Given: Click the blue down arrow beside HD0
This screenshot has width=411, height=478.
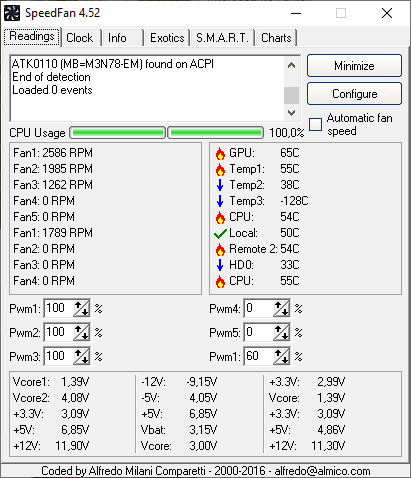Looking at the screenshot, I should [x=220, y=265].
